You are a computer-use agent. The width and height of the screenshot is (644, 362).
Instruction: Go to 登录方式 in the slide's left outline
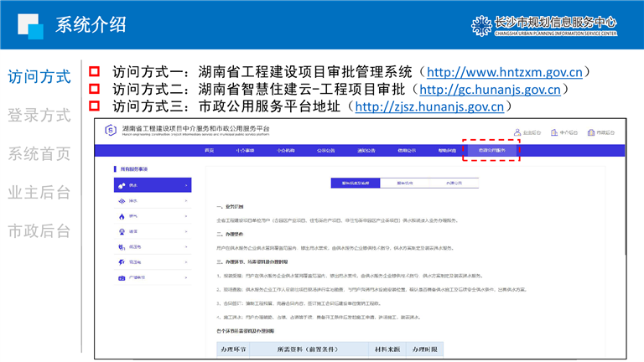coord(39,116)
